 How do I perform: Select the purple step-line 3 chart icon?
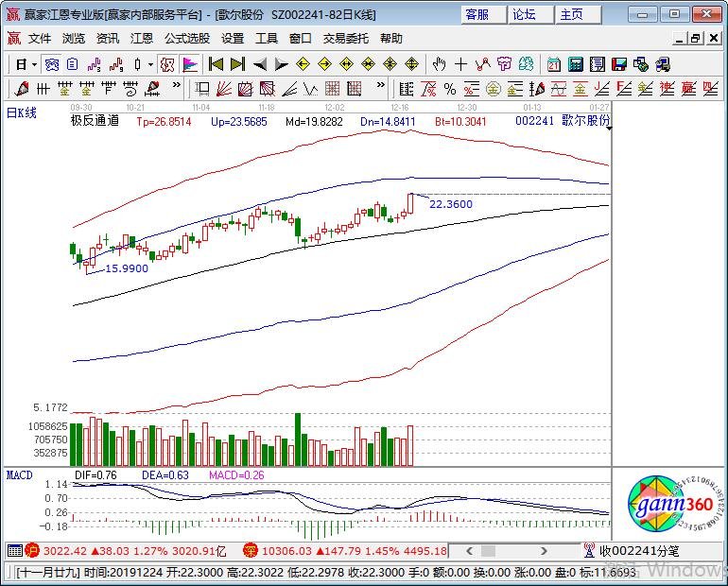(95, 64)
